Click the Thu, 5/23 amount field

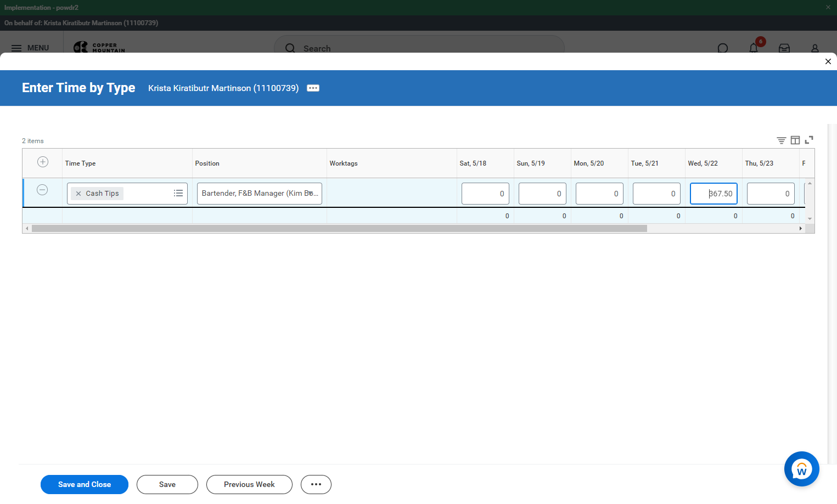tap(771, 194)
